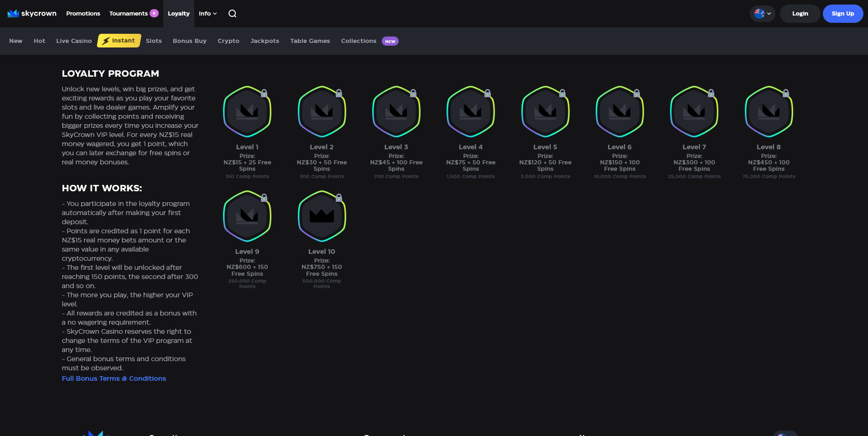868x436 pixels.
Task: Click the 'NZ$750 + 150 Free Spins' prize text
Action: pos(322,270)
